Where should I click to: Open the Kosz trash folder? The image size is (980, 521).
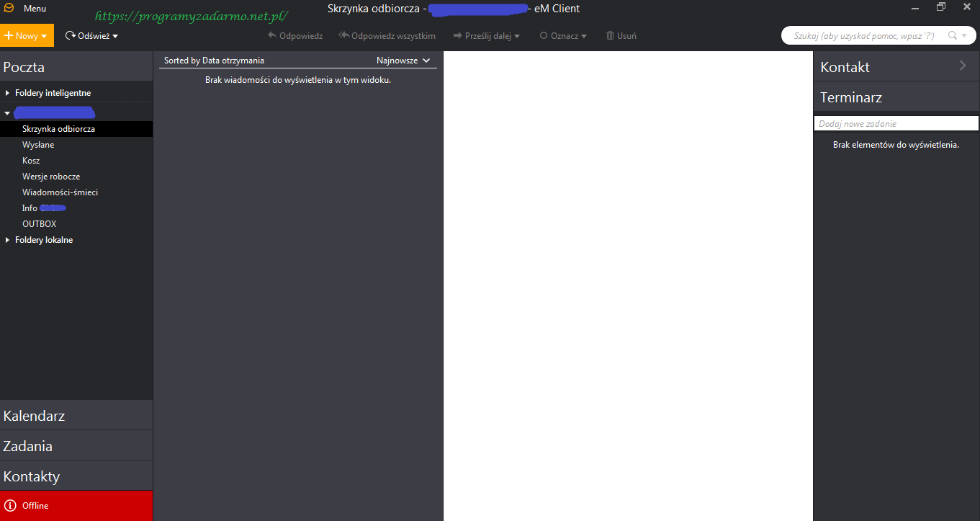31,161
